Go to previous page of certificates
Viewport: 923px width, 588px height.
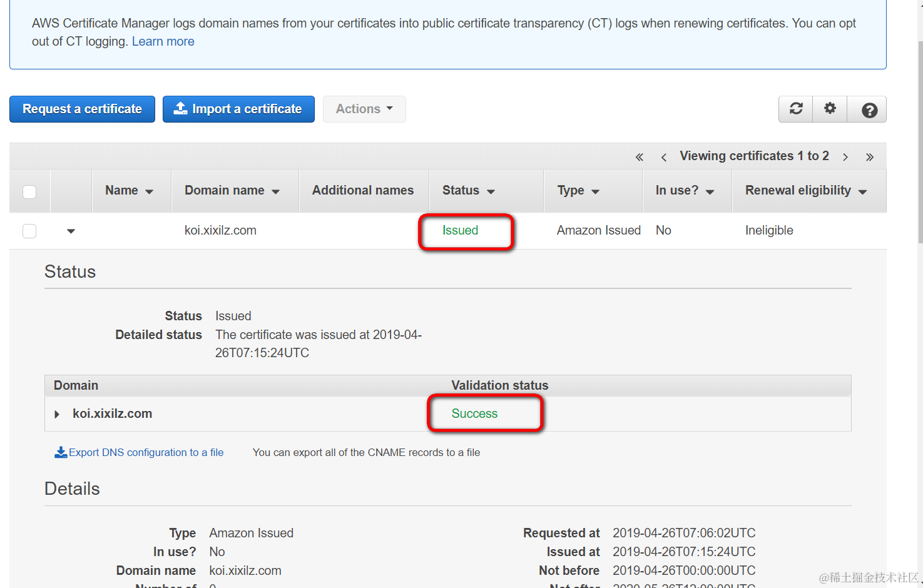click(x=663, y=157)
